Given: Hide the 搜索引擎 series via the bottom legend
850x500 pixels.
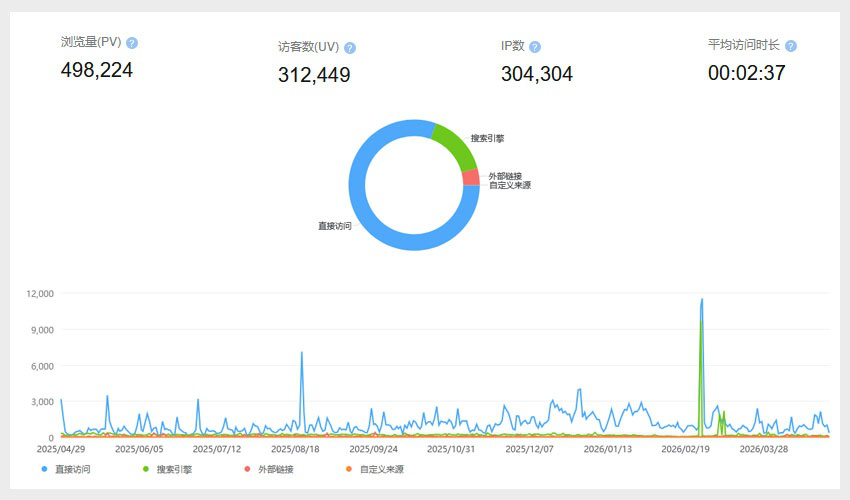Looking at the screenshot, I should pyautogui.click(x=168, y=469).
